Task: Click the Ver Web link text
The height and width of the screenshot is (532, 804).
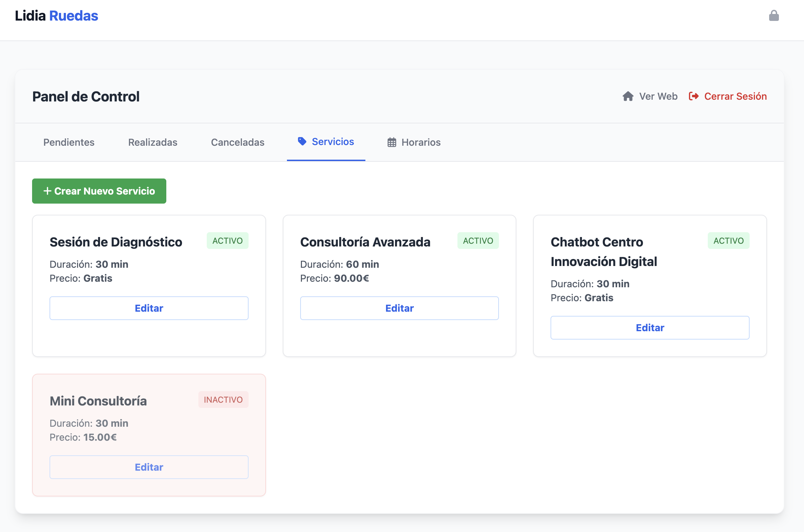Action: tap(658, 96)
